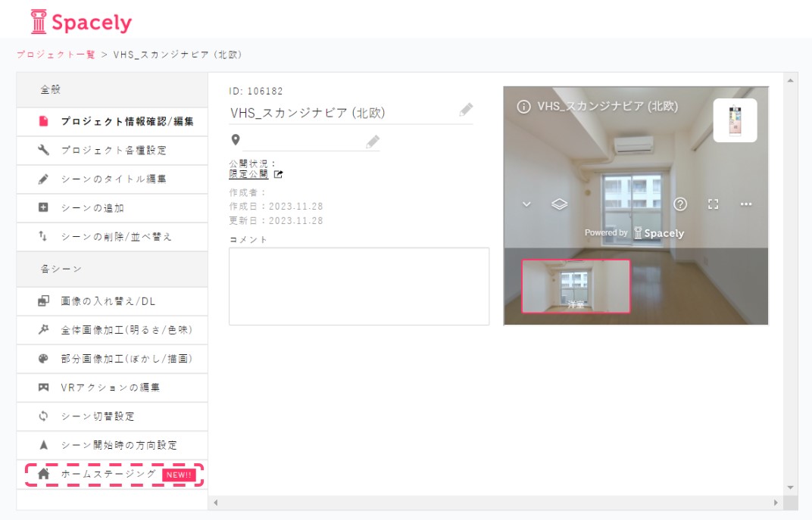
Task: Edit location with the pencil icon
Action: click(x=373, y=142)
